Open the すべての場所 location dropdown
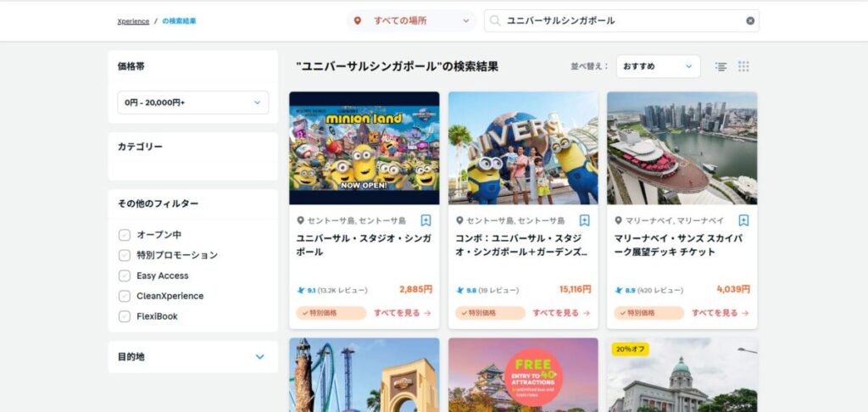868x412 pixels. pos(411,21)
